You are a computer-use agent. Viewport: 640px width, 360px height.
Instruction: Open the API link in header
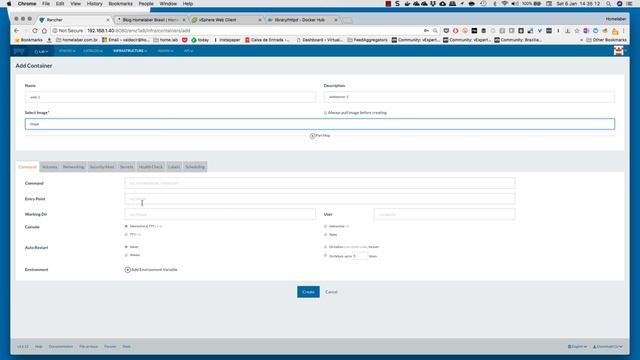pos(189,51)
